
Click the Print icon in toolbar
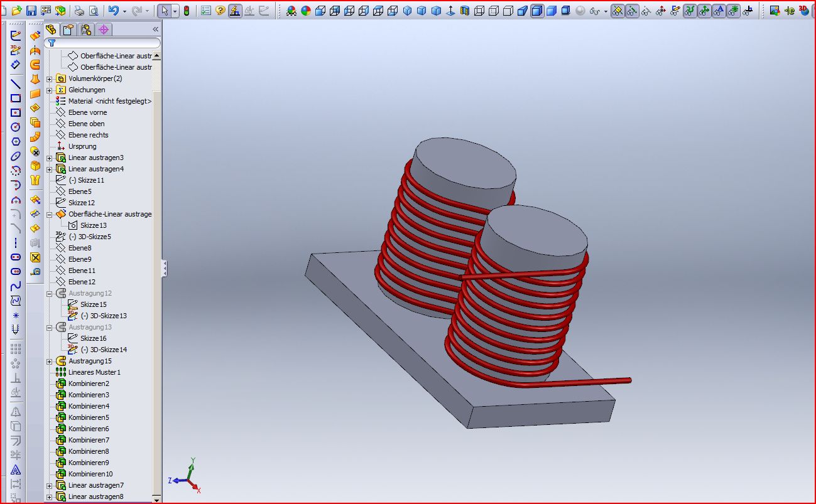[x=79, y=11]
